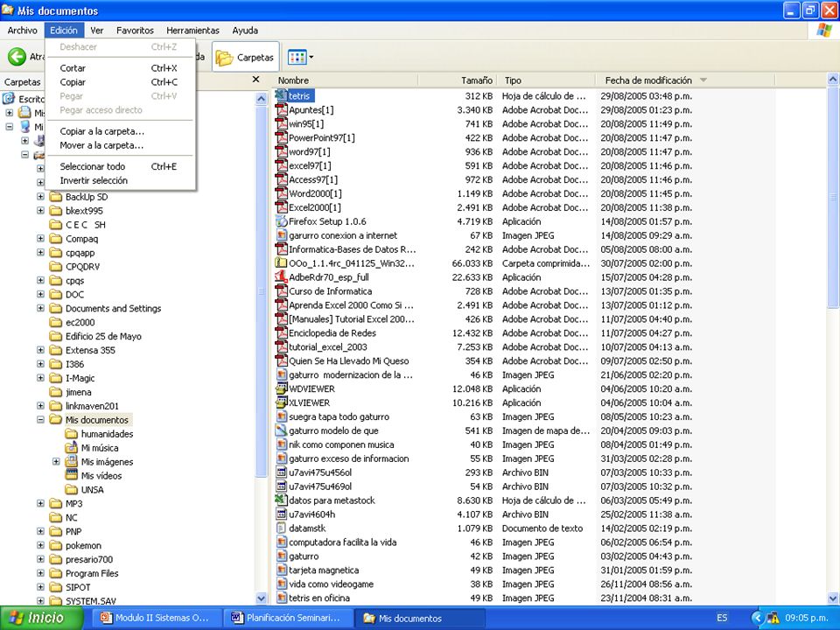Click the garurro conexion a internet icon
Screen dimensions: 840x630
click(281, 234)
